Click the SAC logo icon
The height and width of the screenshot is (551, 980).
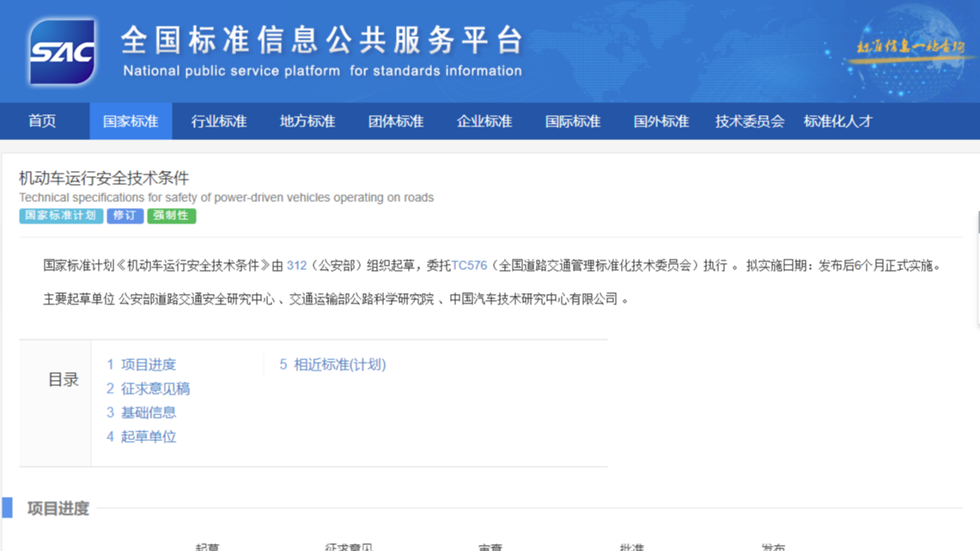coord(62,52)
